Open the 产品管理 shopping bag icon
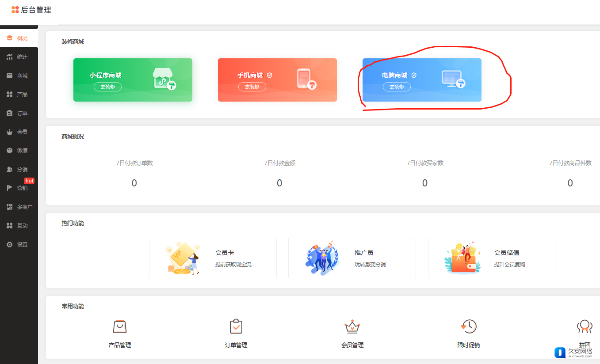600x364 pixels. pyautogui.click(x=119, y=326)
